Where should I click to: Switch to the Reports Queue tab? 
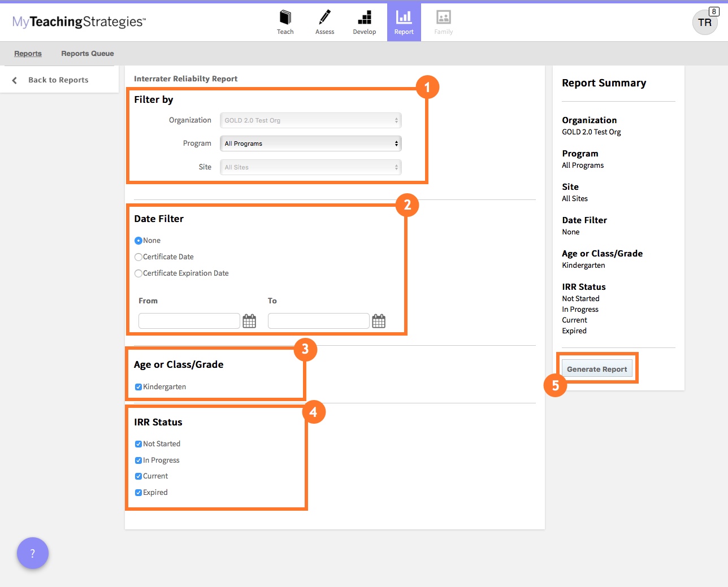click(88, 54)
